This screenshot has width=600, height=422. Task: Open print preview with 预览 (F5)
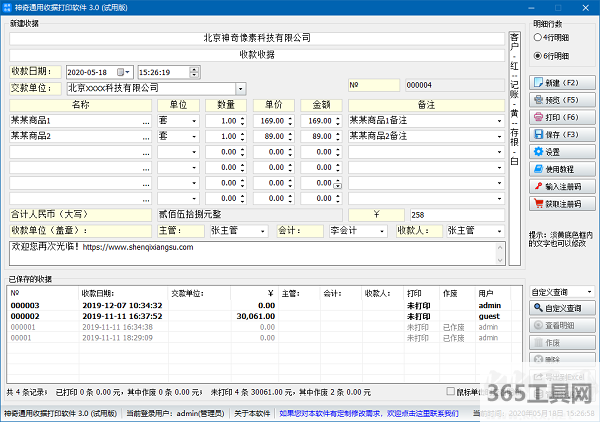pyautogui.click(x=562, y=100)
